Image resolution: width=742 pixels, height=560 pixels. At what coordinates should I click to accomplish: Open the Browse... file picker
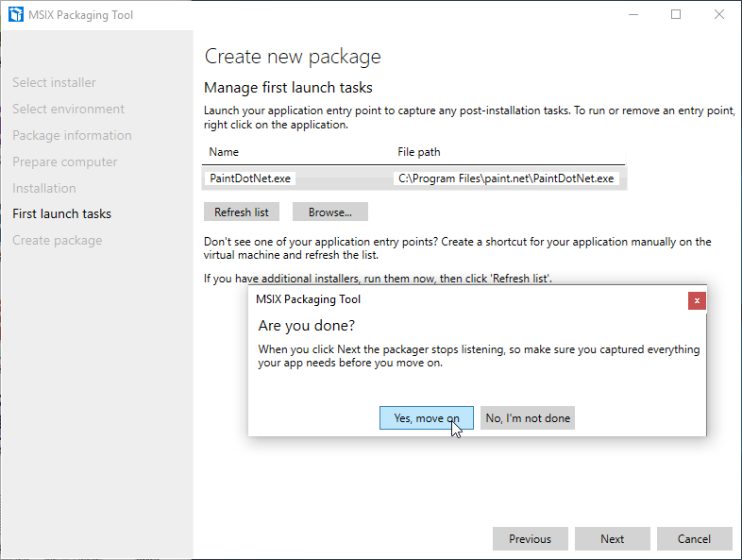tap(329, 212)
